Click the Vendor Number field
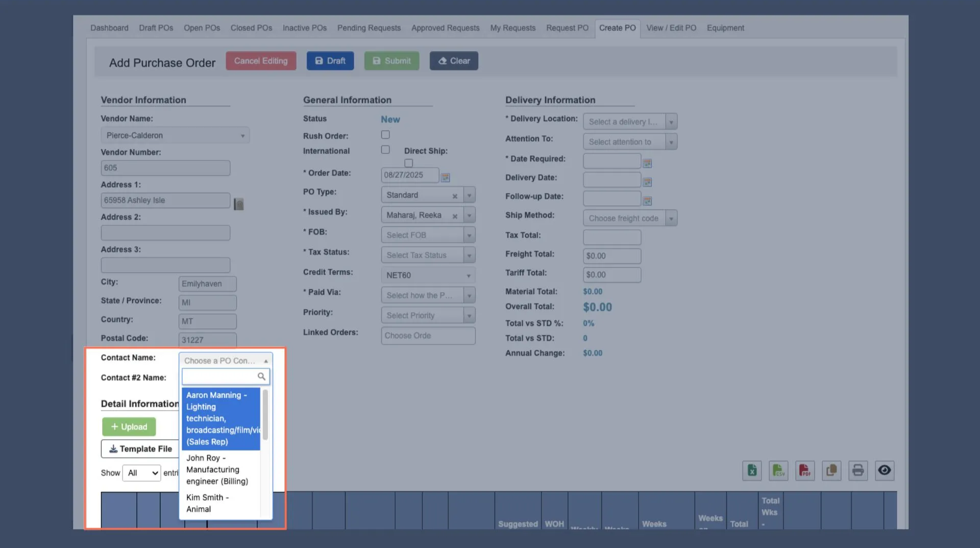The width and height of the screenshot is (980, 548). coord(165,168)
